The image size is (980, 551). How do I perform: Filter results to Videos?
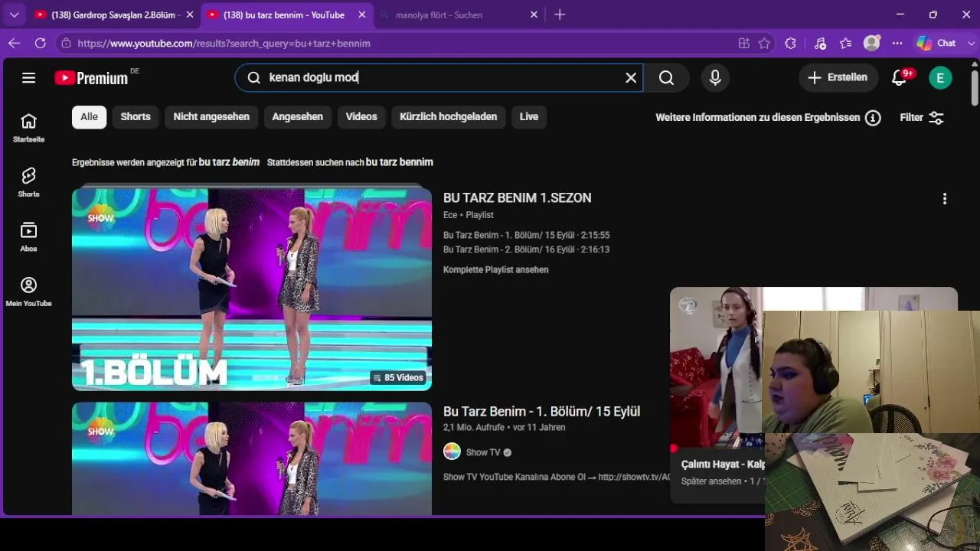[x=361, y=117]
